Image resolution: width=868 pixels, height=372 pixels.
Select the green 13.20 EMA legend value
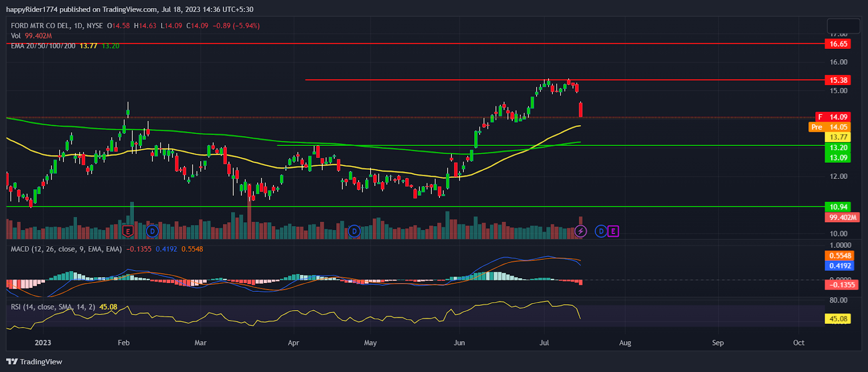coord(111,46)
